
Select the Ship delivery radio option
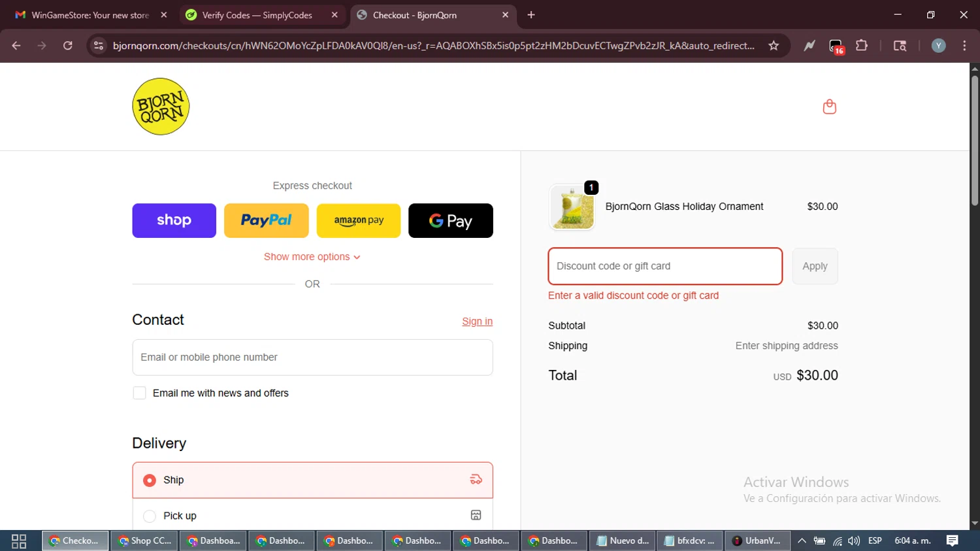pyautogui.click(x=150, y=480)
